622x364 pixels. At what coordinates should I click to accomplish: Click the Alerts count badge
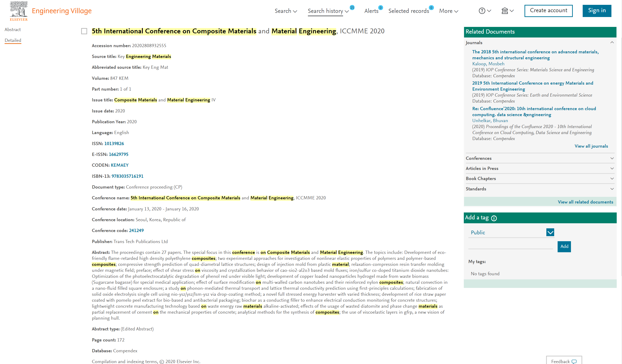tap(381, 8)
